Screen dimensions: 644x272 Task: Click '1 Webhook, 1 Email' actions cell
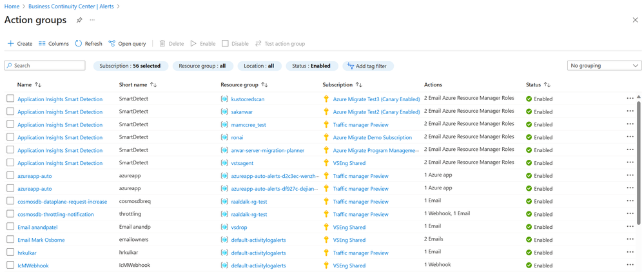[x=447, y=213]
